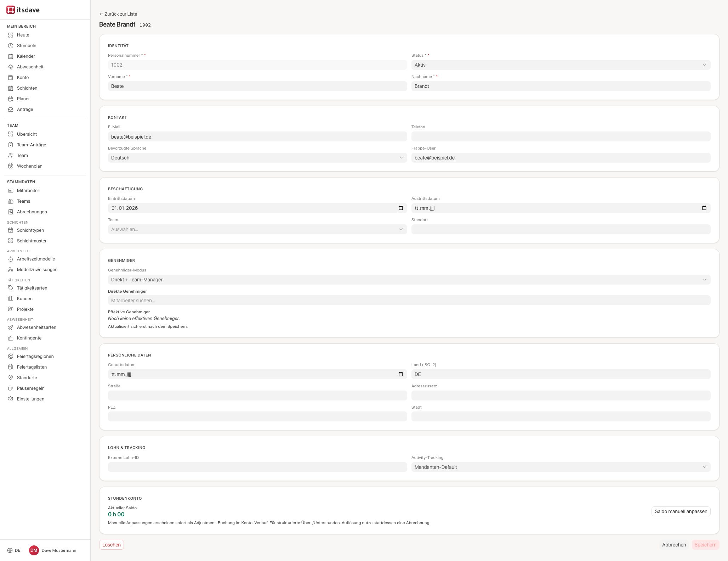Select the Wochenplan icon
Image resolution: width=728 pixels, height=561 pixels.
(x=11, y=166)
